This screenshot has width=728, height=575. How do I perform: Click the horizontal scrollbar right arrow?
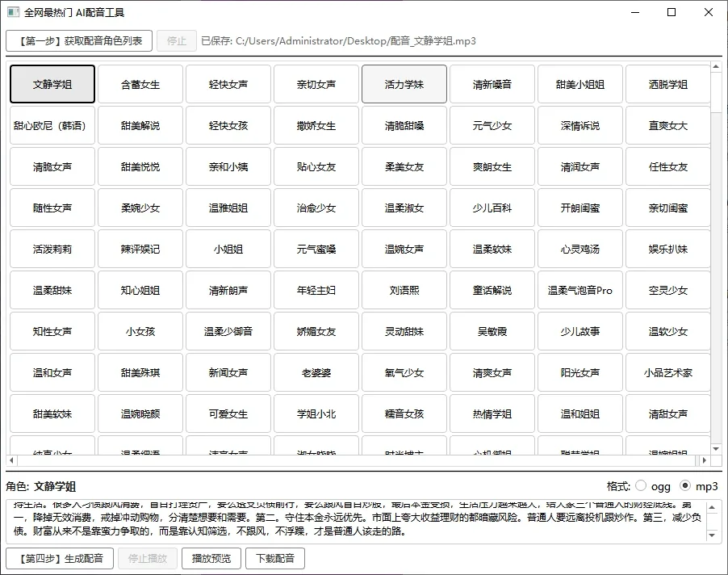click(x=705, y=460)
